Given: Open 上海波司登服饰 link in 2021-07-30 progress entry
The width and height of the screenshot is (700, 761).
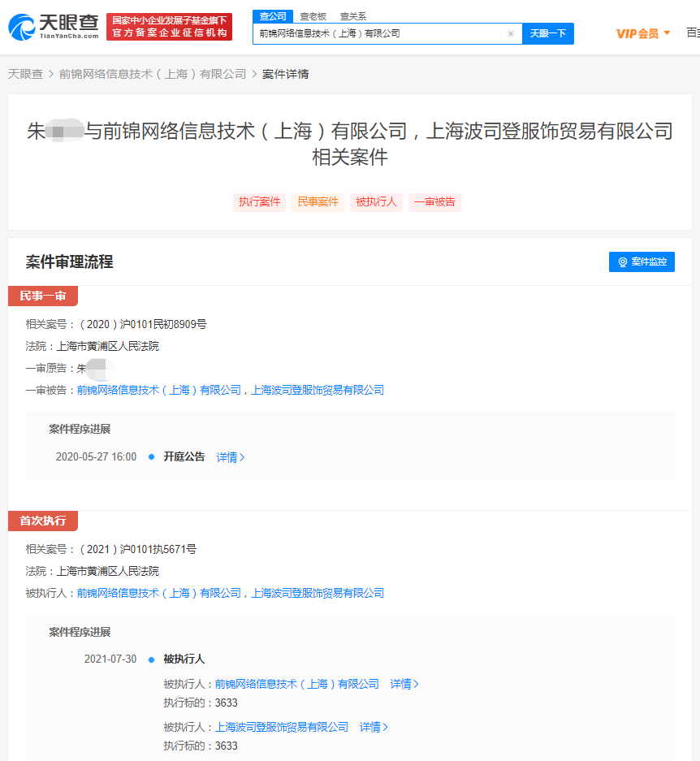Looking at the screenshot, I should click(x=282, y=727).
